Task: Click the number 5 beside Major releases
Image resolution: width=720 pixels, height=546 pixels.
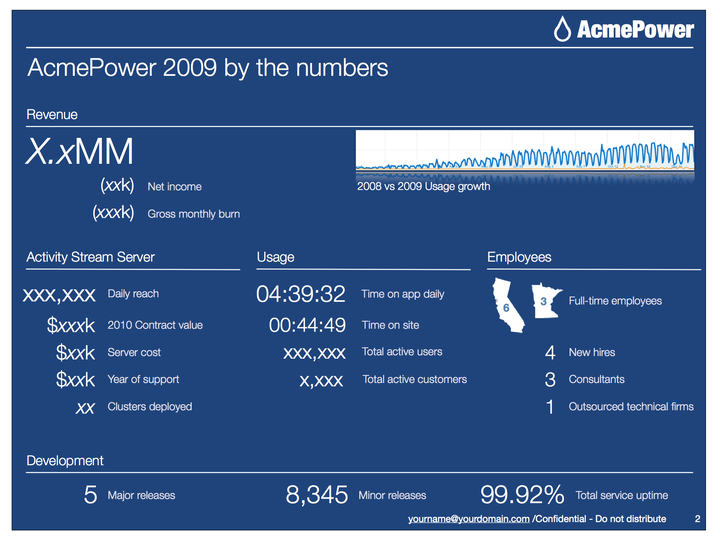Action: (90, 495)
